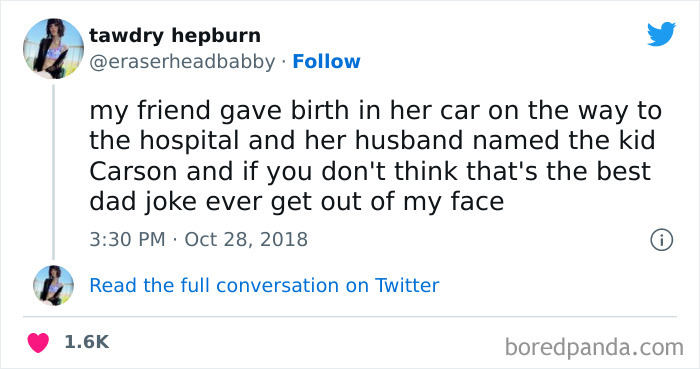The width and height of the screenshot is (700, 369).
Task: Click the Oct 28, 2018 date
Action: point(246,240)
